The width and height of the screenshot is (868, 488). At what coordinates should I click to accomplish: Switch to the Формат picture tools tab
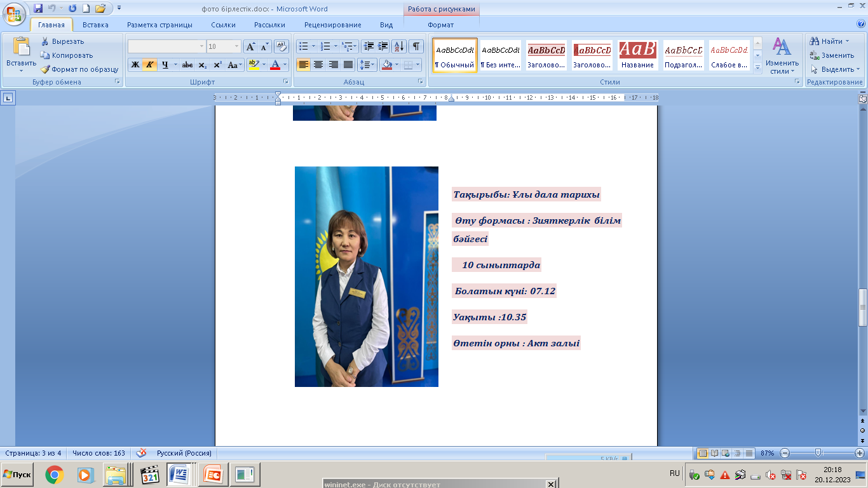coord(440,25)
